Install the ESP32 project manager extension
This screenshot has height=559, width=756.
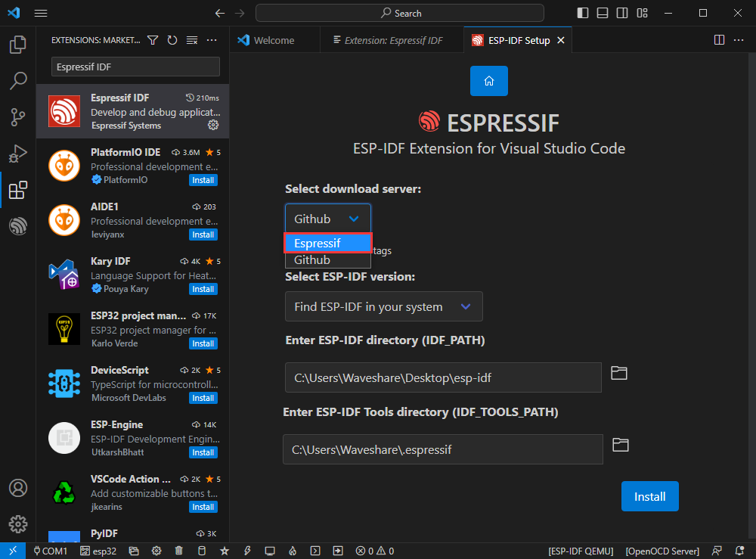203,343
